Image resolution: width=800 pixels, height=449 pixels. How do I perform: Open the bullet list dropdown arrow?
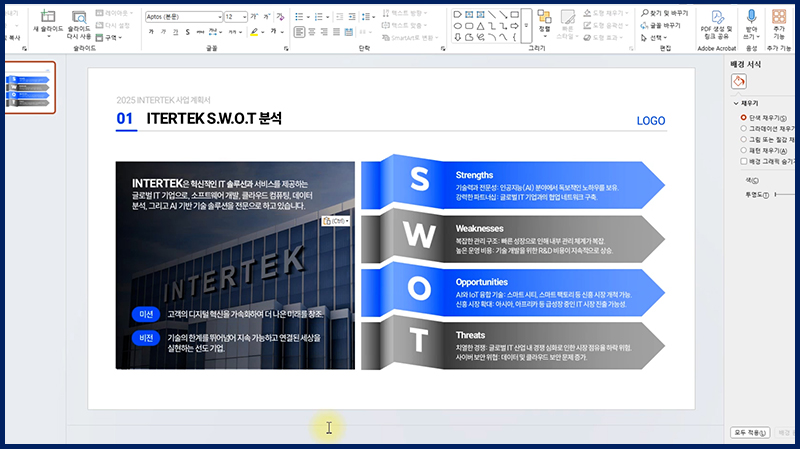308,17
